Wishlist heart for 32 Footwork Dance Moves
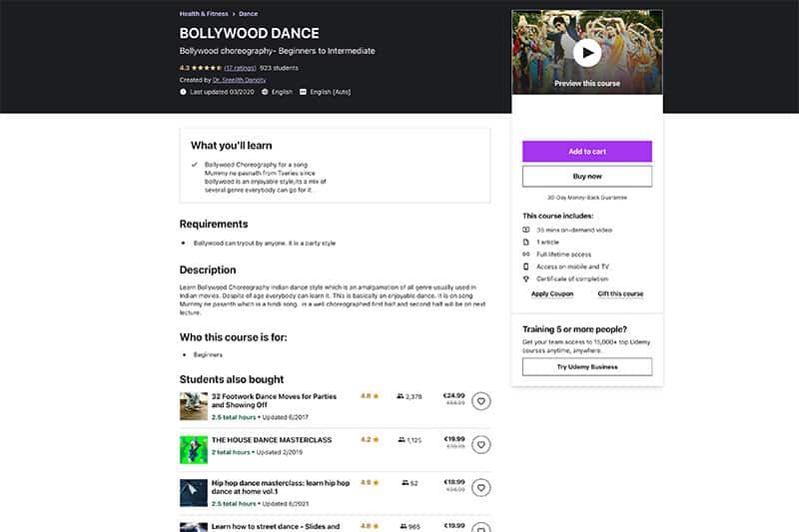Image resolution: width=799 pixels, height=532 pixels. [x=481, y=401]
